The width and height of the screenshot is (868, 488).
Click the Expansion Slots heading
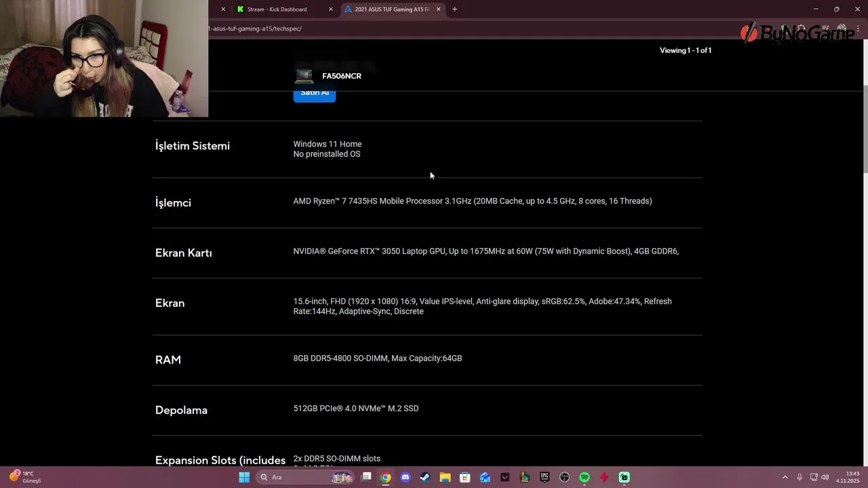(x=220, y=460)
